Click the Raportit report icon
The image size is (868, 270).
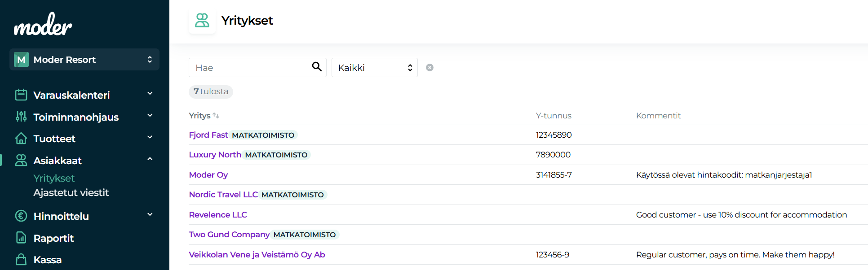(21, 238)
